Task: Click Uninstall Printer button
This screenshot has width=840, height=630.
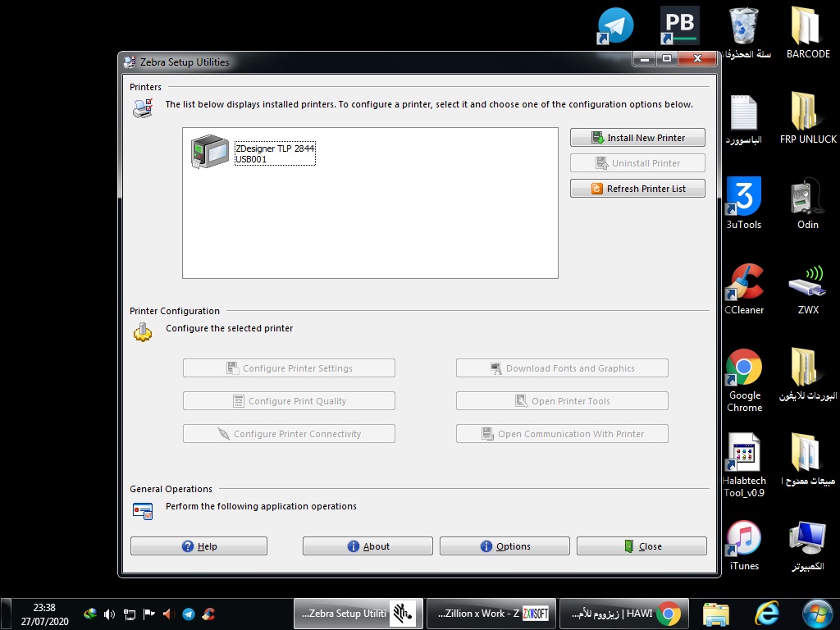Action: tap(637, 163)
